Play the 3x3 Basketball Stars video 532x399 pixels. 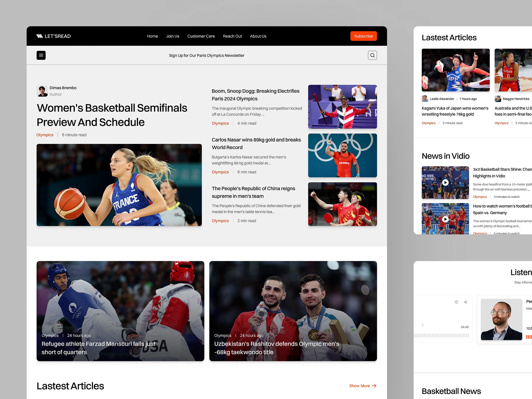[445, 183]
